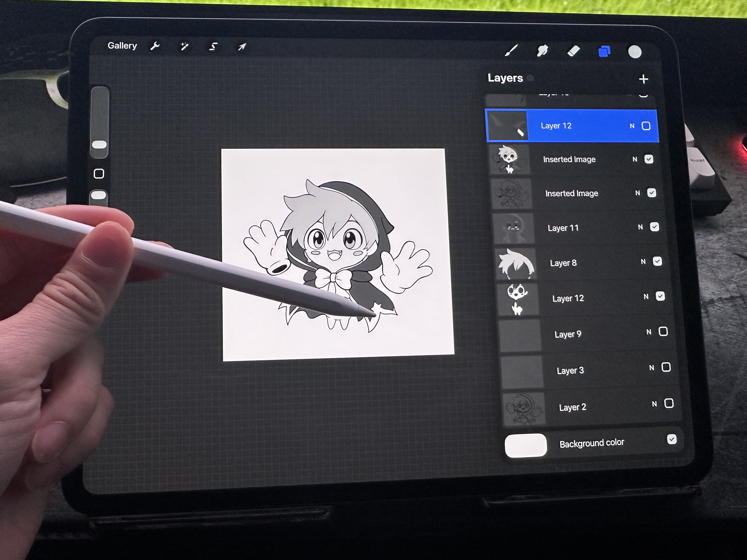This screenshot has width=747, height=560.
Task: Select the Layer 8 name
Action: click(563, 263)
